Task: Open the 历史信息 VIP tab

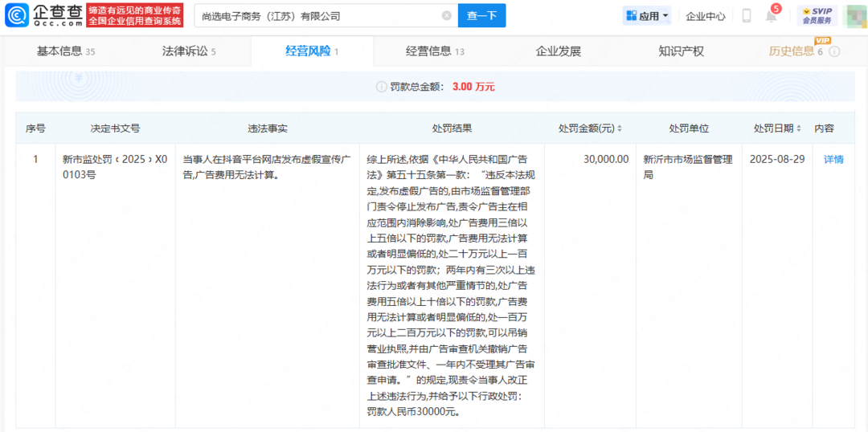Action: point(794,51)
